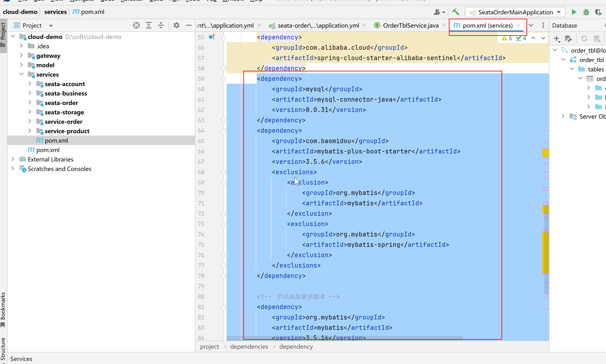
Task: Toggle the fold marker at line 78
Action: (224, 276)
